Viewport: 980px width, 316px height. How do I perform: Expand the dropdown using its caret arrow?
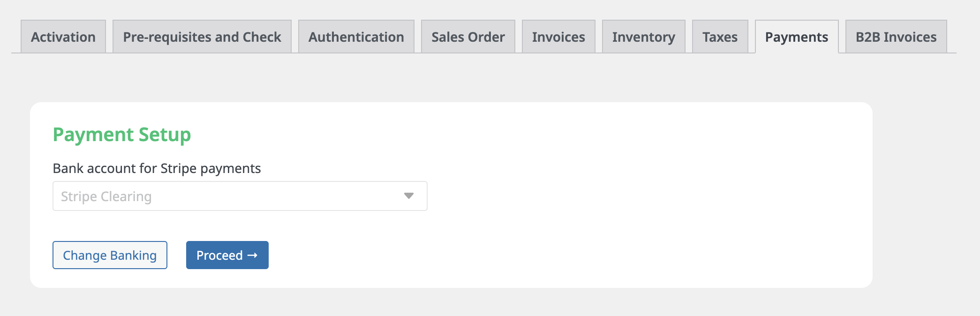(x=409, y=196)
